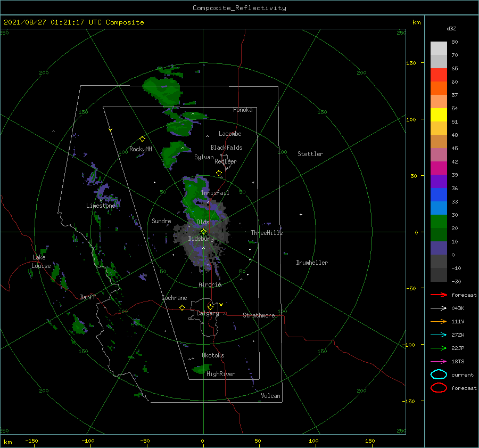Click the Sylvan label
The image size is (479, 448).
[204, 157]
